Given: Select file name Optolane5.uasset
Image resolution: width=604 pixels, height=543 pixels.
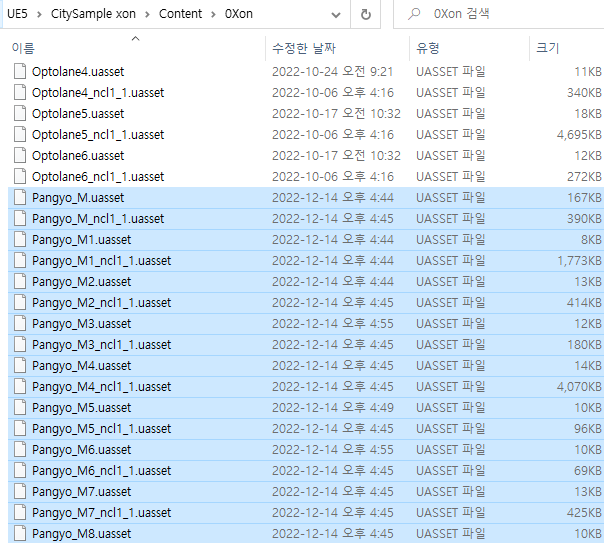Looking at the screenshot, I should (x=78, y=114).
